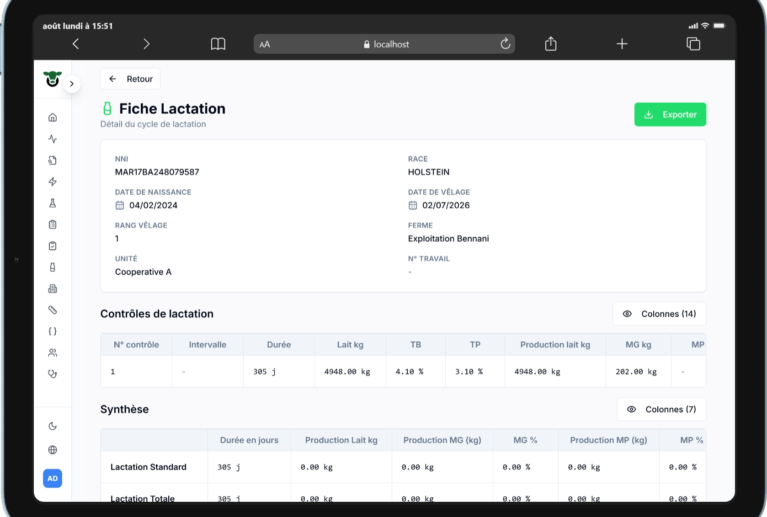The image size is (767, 517).
Task: Click the calendar icon beside 02/07/2026
Action: pyautogui.click(x=413, y=205)
